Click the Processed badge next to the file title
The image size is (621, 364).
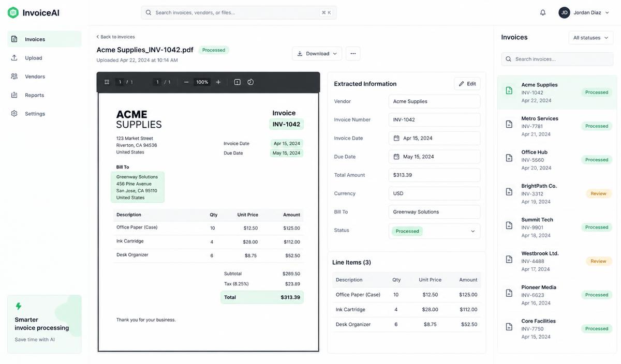[214, 50]
